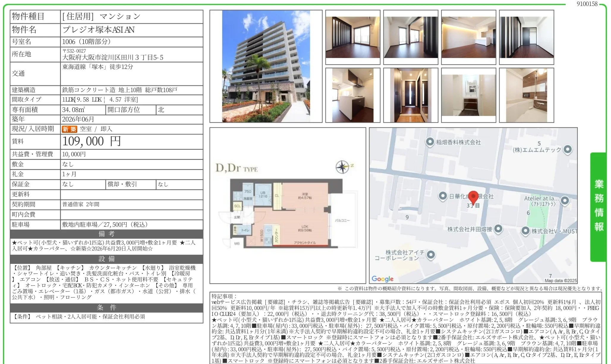Click the build date 2026年06月
Screen dimensions: 611x364
(x=78, y=119)
